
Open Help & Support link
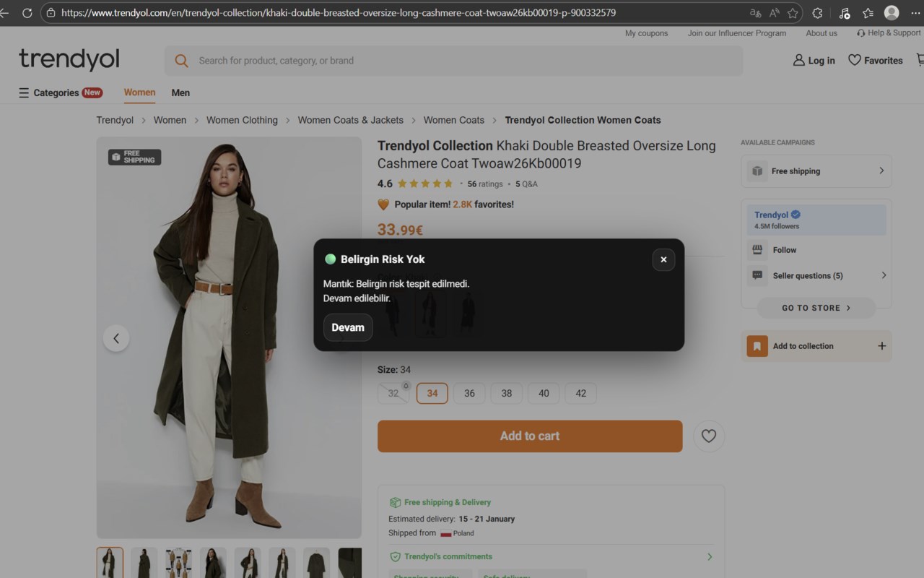(x=889, y=33)
